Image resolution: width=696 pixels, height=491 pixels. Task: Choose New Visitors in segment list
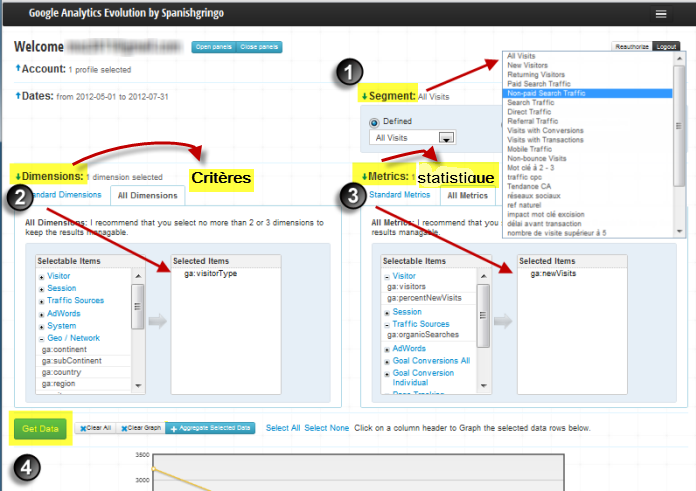[x=527, y=65]
